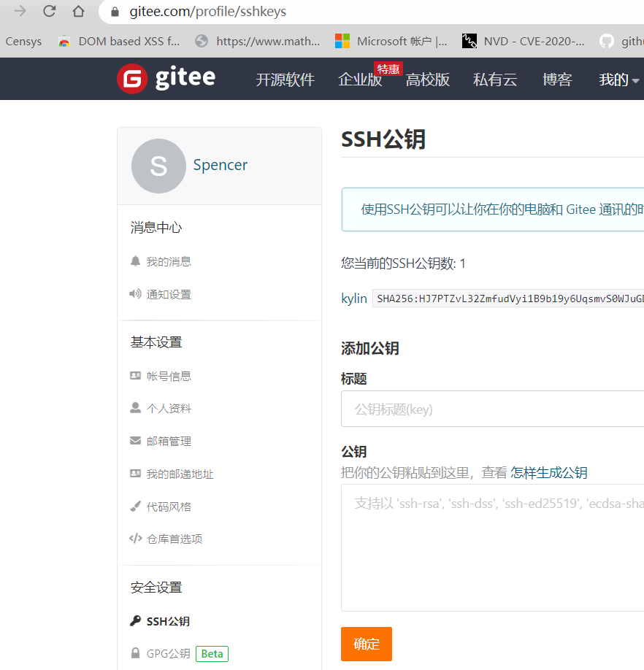Click the orange 确定 button

tap(367, 644)
